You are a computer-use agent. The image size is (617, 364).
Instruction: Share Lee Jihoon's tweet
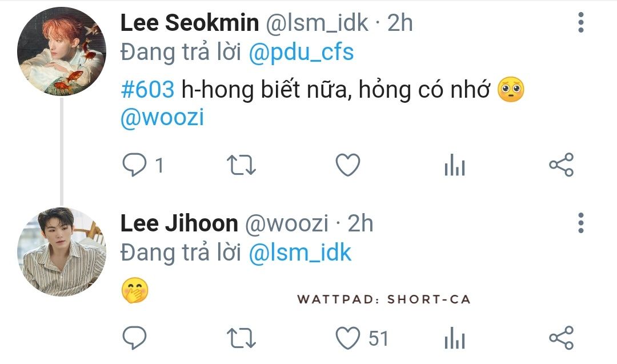click(562, 338)
